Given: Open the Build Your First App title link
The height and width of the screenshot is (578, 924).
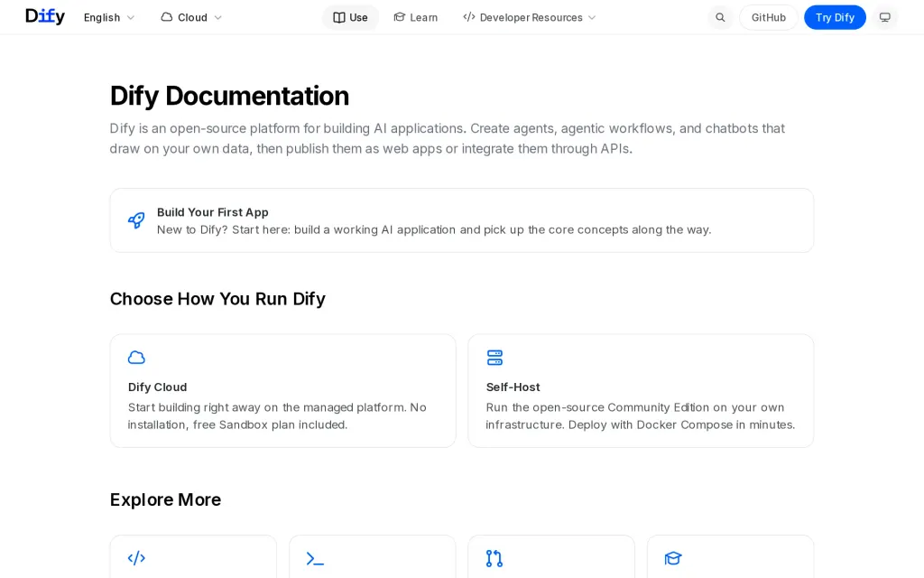Looking at the screenshot, I should coord(213,212).
